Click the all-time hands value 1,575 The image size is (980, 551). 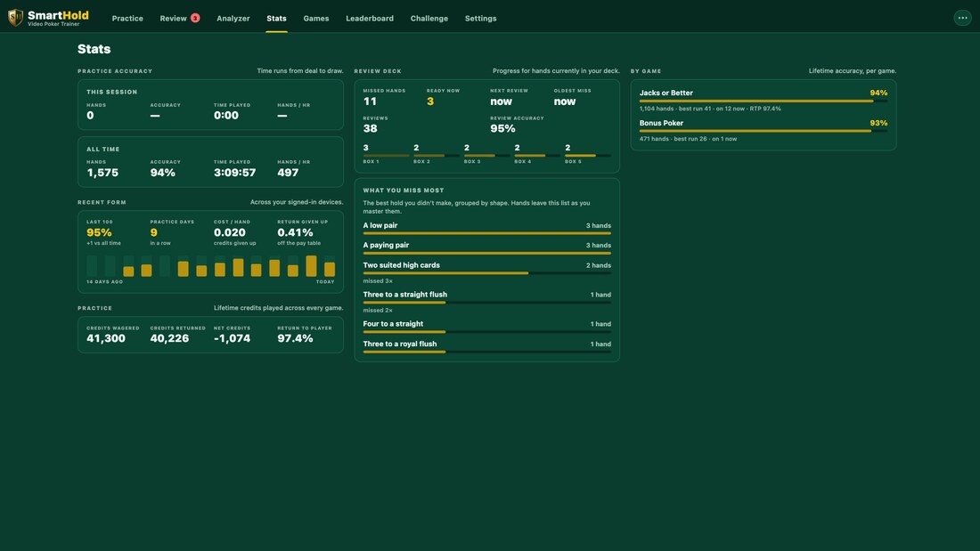(102, 173)
